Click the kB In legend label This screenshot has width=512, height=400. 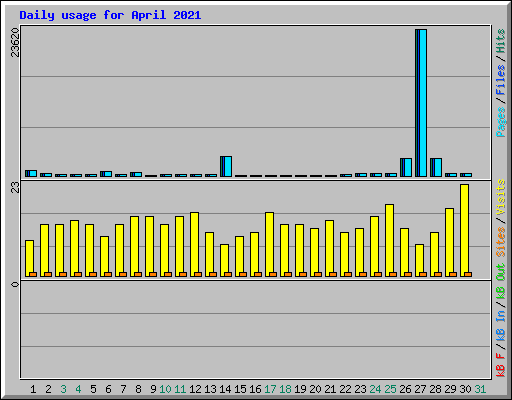pos(501,326)
